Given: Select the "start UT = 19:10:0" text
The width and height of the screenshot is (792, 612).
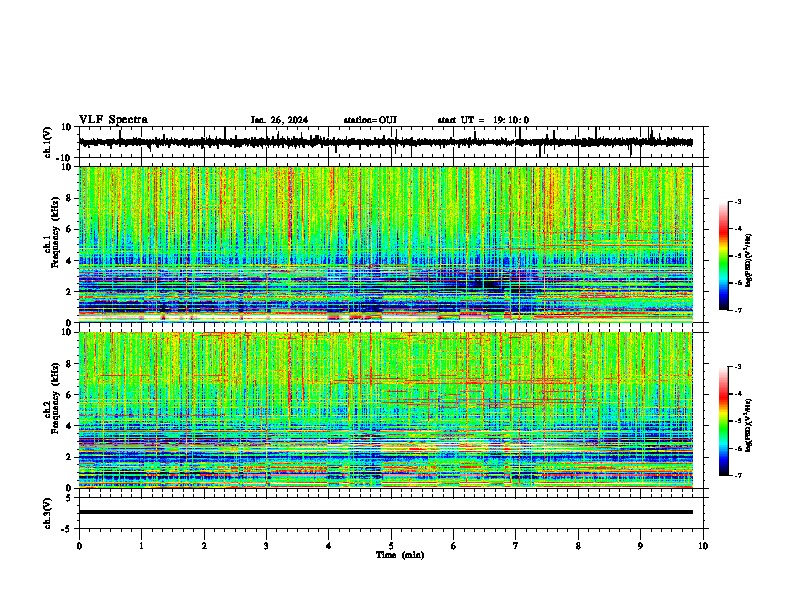Looking at the screenshot, I should pos(483,120).
